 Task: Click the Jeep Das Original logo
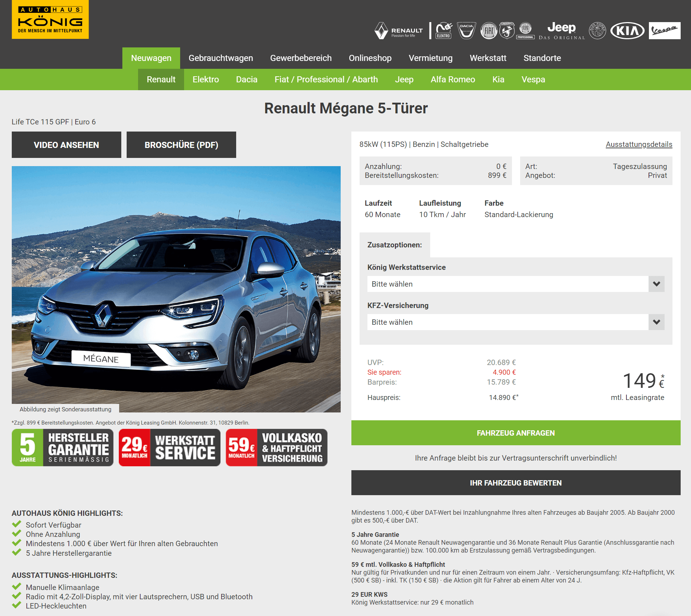tap(562, 31)
